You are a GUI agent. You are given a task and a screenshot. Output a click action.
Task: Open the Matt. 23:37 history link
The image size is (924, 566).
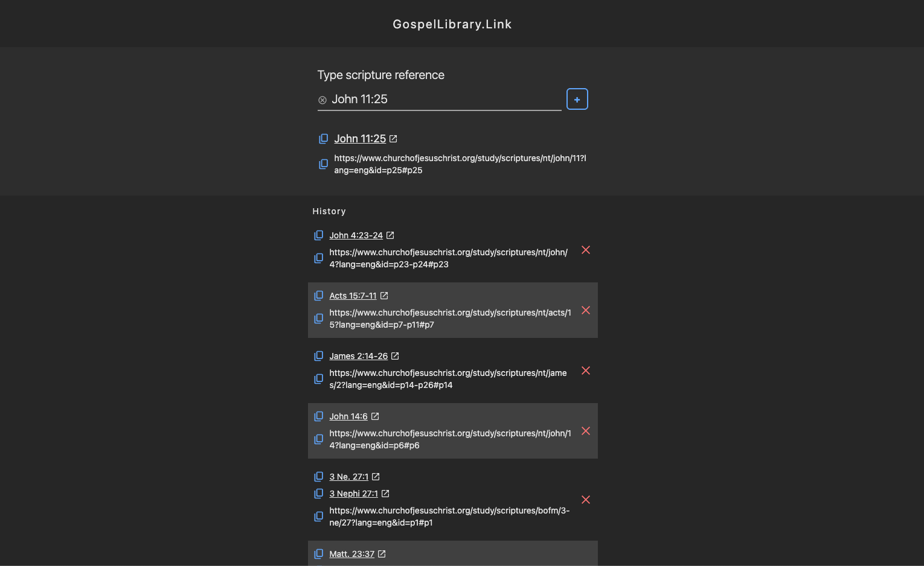coord(351,554)
